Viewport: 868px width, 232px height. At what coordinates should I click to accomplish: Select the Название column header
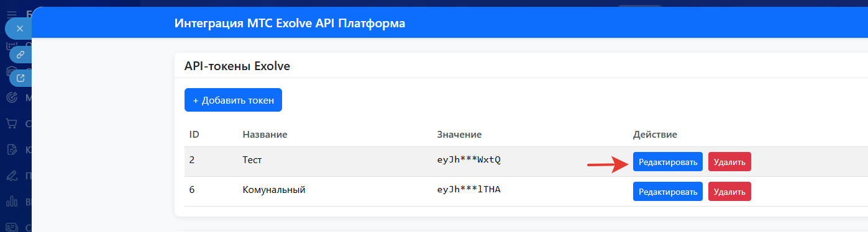(265, 134)
